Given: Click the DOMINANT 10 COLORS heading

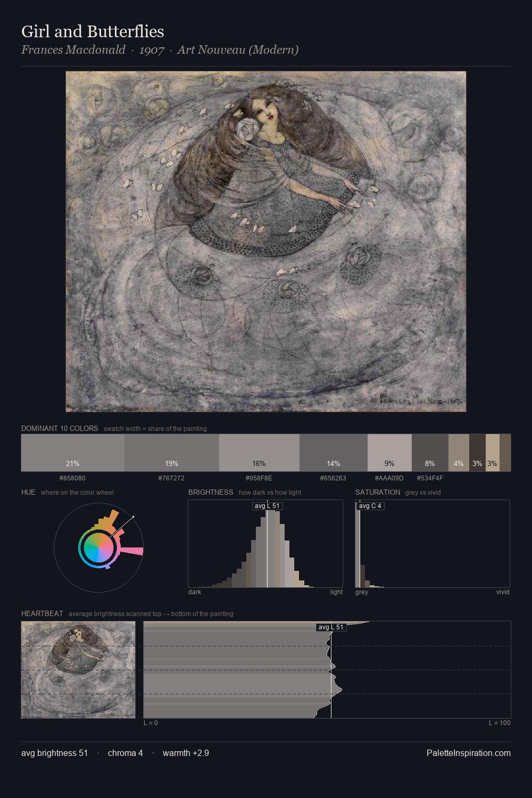Looking at the screenshot, I should [x=60, y=428].
